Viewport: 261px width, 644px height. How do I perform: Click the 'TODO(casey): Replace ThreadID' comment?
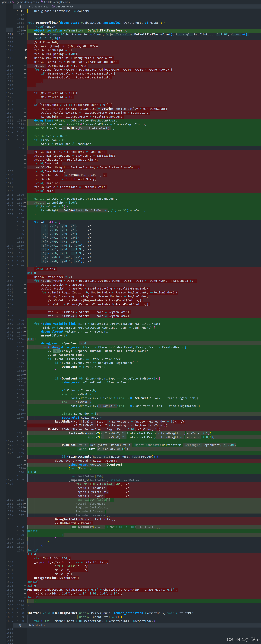(x=99, y=351)
